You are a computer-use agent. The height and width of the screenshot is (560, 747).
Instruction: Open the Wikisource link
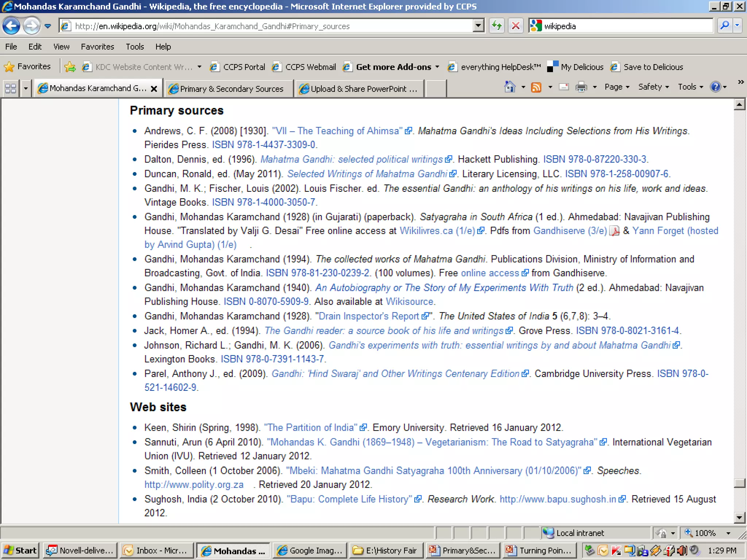tap(409, 302)
